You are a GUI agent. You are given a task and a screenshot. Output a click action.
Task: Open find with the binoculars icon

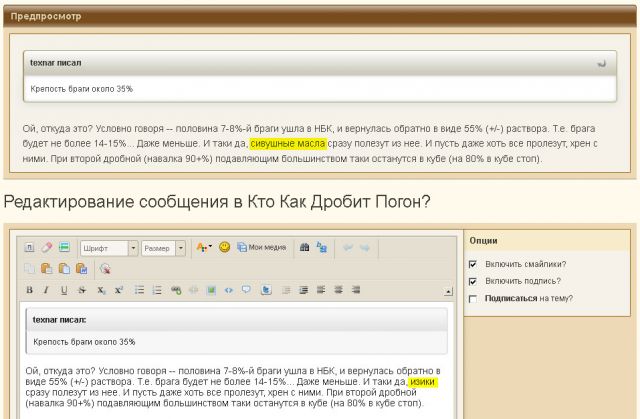pos(305,247)
